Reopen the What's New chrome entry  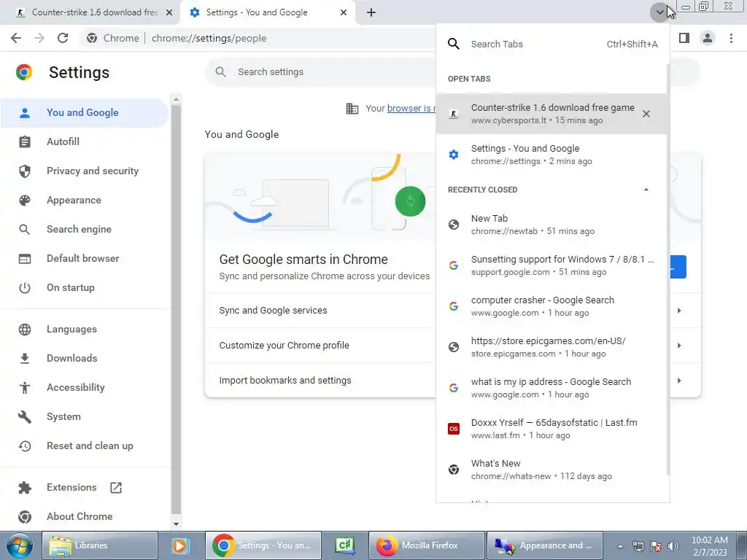tap(551, 470)
